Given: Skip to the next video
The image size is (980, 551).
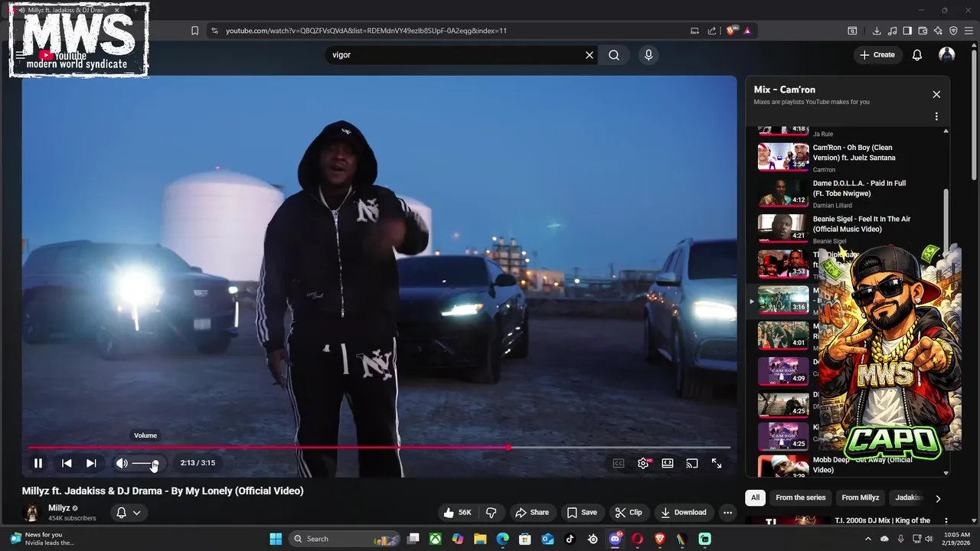Looking at the screenshot, I should pyautogui.click(x=91, y=463).
